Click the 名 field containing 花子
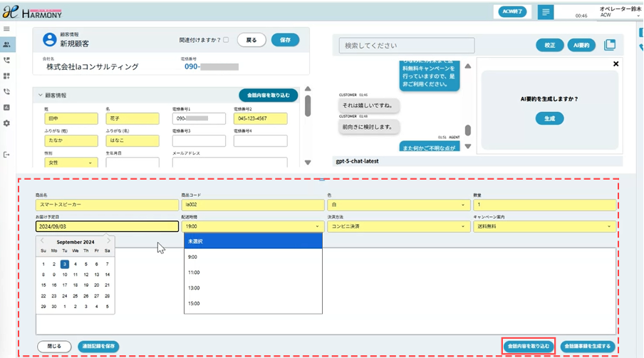 click(133, 118)
